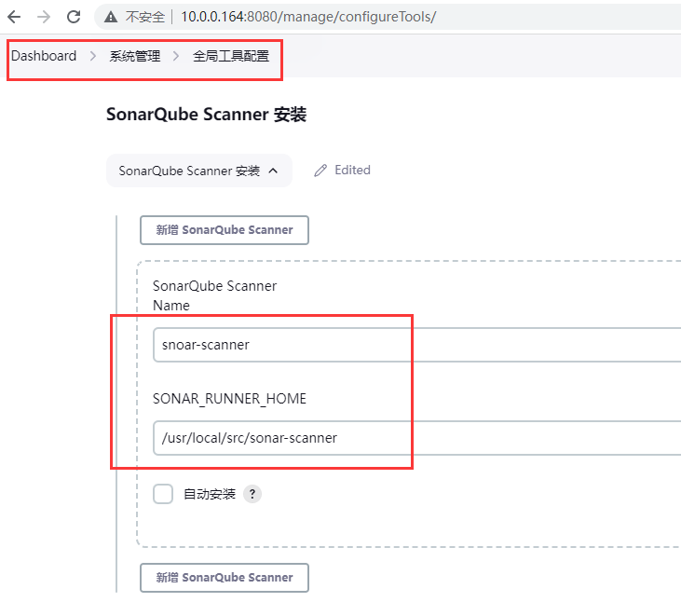
Task: Click the upper 新增 SonarQube Scanner button
Action: pyautogui.click(x=225, y=230)
